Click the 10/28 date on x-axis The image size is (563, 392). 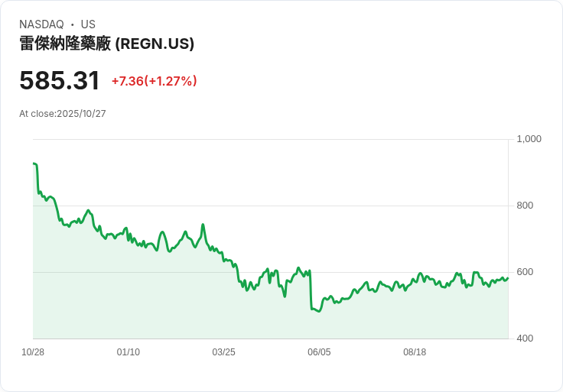(x=33, y=352)
